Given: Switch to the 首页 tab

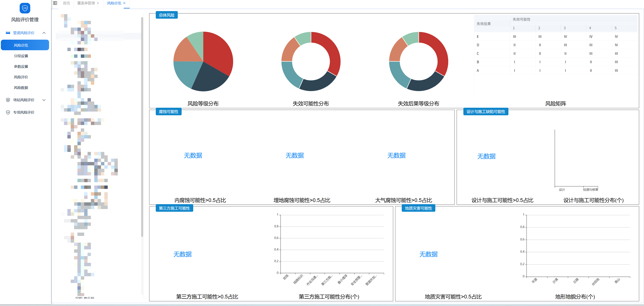Looking at the screenshot, I should click(x=66, y=3).
